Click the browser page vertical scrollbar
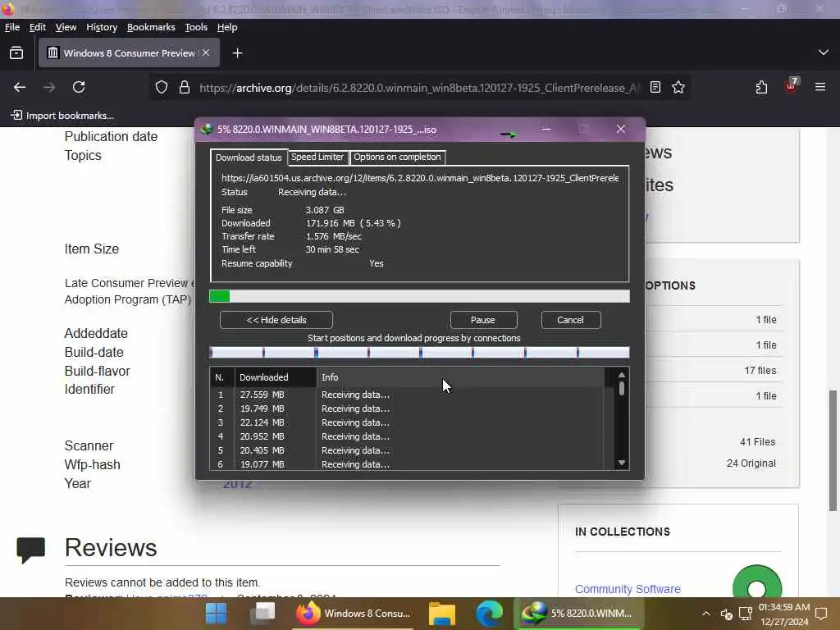840x630 pixels. coord(833,450)
